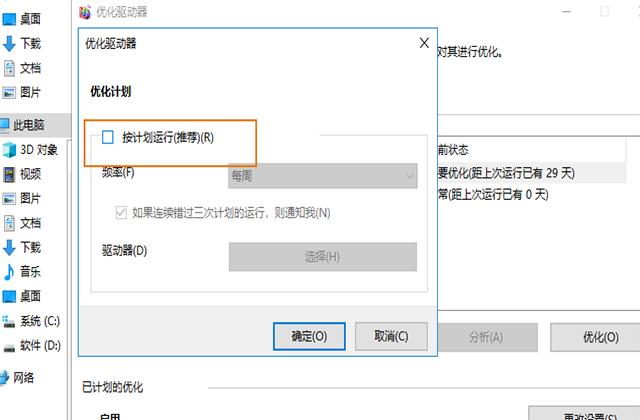The image size is (640, 420).
Task: Minimize the main 优化驱动器 window
Action: [x=567, y=12]
